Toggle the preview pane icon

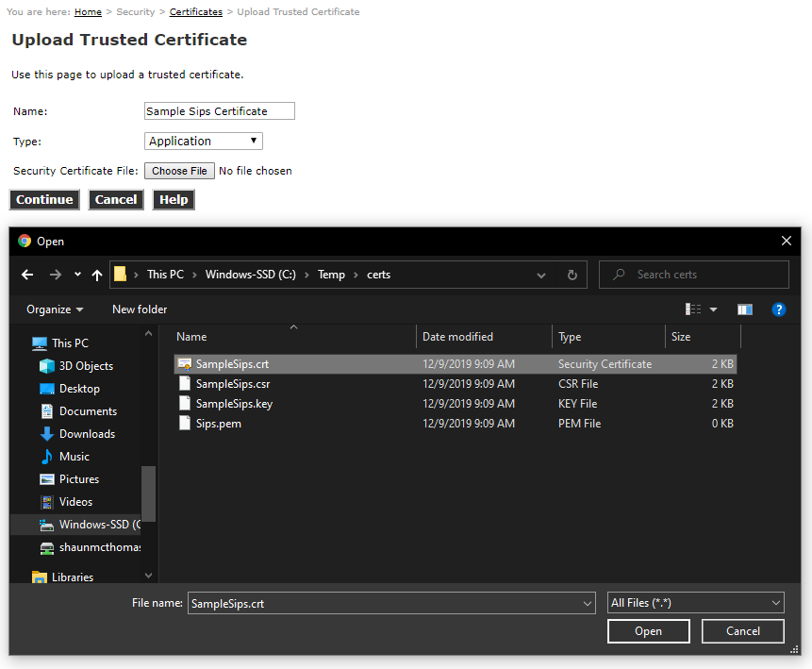tap(745, 309)
